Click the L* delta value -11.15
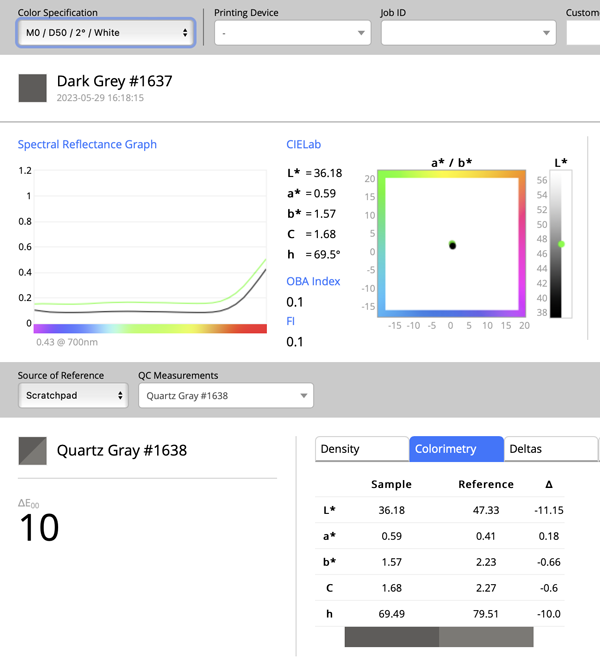 coord(549,510)
